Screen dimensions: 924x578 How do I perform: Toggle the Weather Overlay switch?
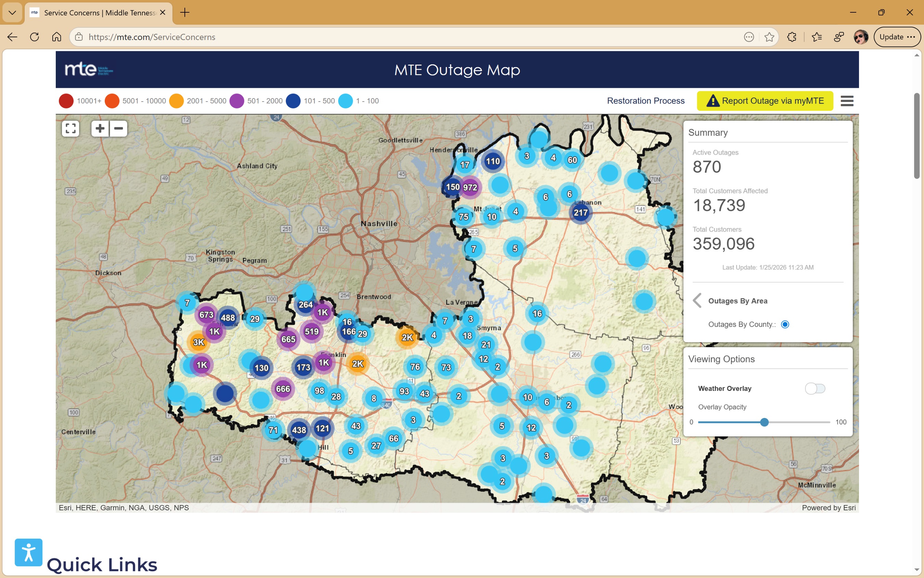pos(814,389)
